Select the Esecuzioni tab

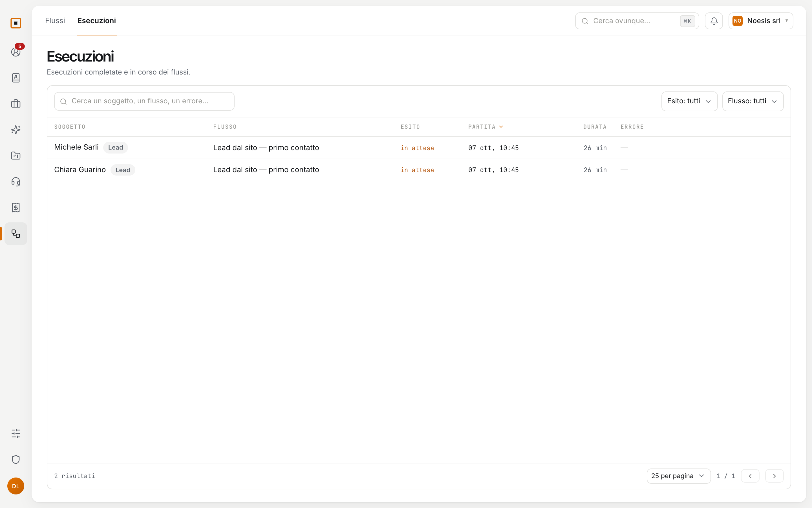coord(97,21)
